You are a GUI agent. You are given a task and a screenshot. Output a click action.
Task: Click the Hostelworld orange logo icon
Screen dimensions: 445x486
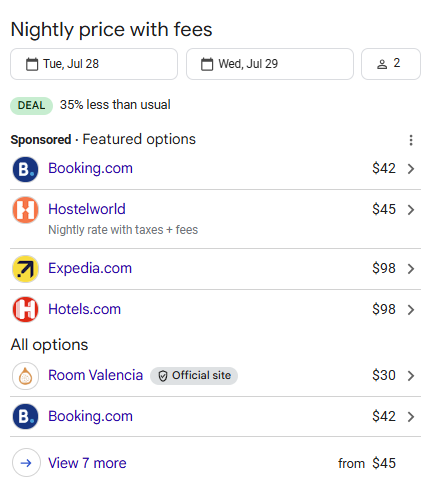pyautogui.click(x=26, y=210)
